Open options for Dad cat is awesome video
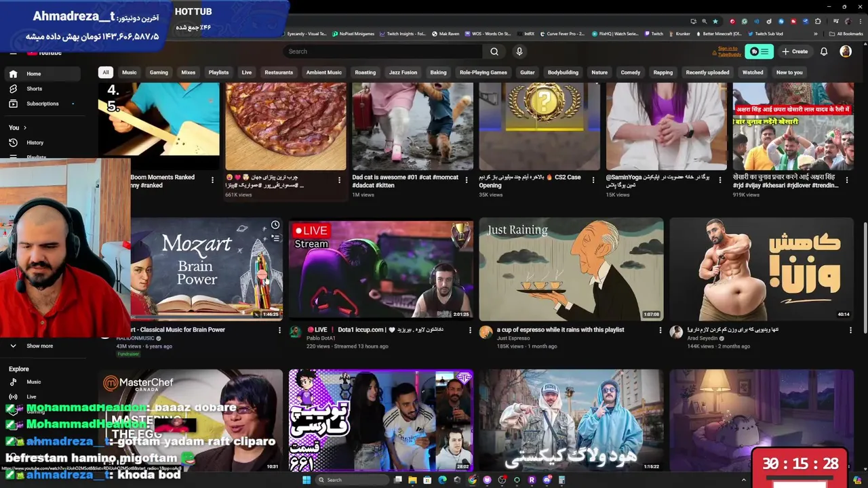868x488 pixels. point(466,180)
